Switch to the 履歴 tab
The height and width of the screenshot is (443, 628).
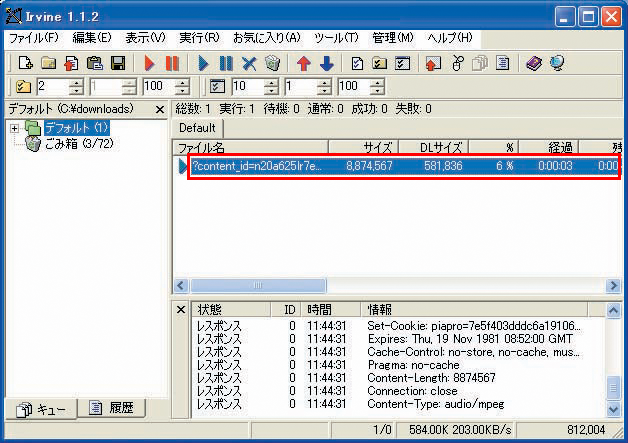coord(111,408)
